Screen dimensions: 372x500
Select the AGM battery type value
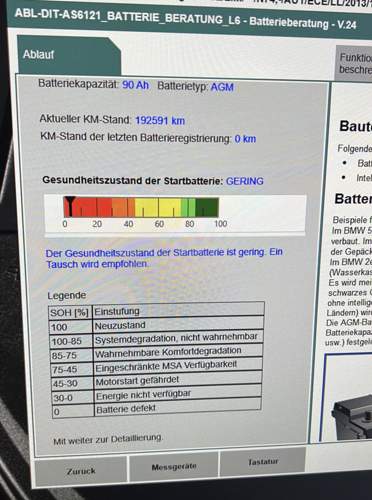(x=222, y=87)
